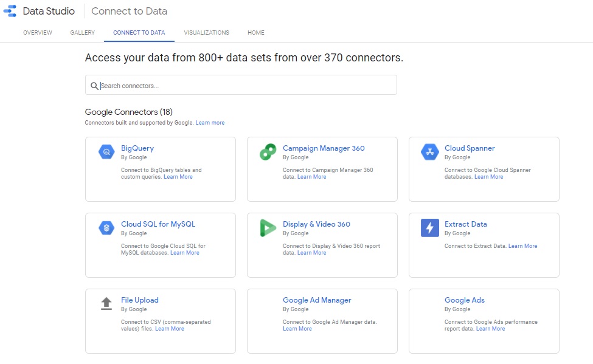
Task: Select the Extract Data lightning bolt icon
Action: (429, 228)
